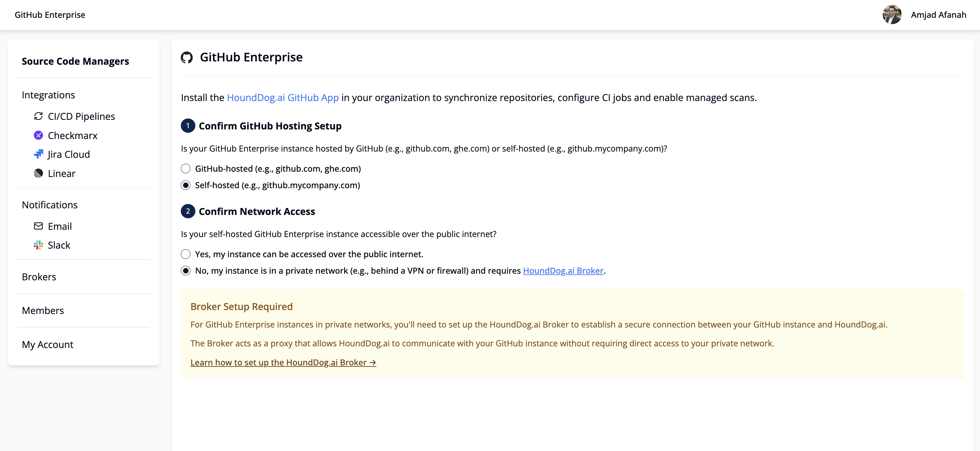Viewport: 980px width, 451px height.
Task: Select GitHub-hosted radio option
Action: (186, 169)
